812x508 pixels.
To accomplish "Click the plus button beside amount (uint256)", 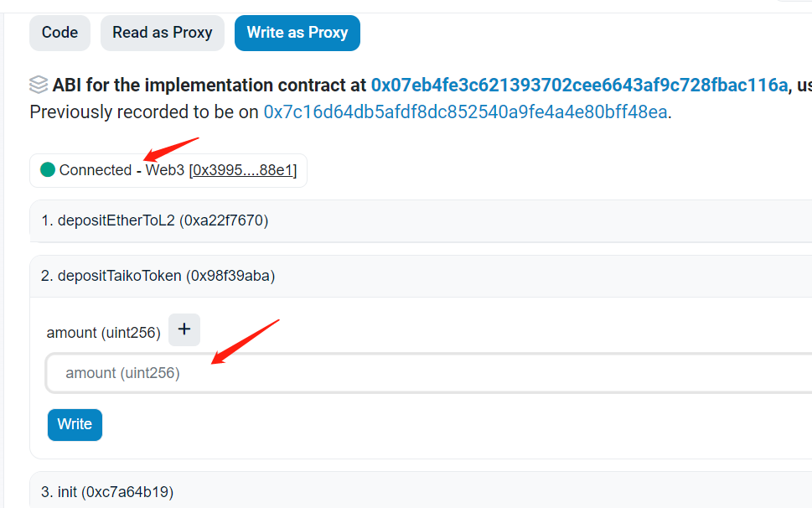I will coord(184,329).
